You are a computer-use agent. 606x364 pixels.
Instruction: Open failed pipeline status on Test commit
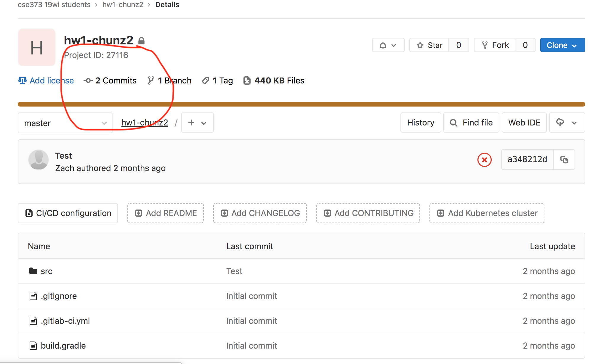[x=485, y=160]
